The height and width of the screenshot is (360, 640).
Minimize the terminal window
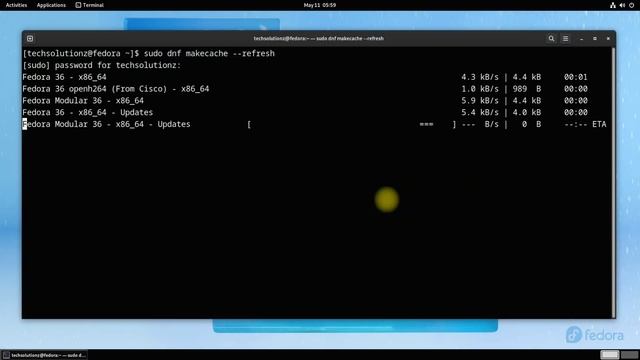click(581, 38)
